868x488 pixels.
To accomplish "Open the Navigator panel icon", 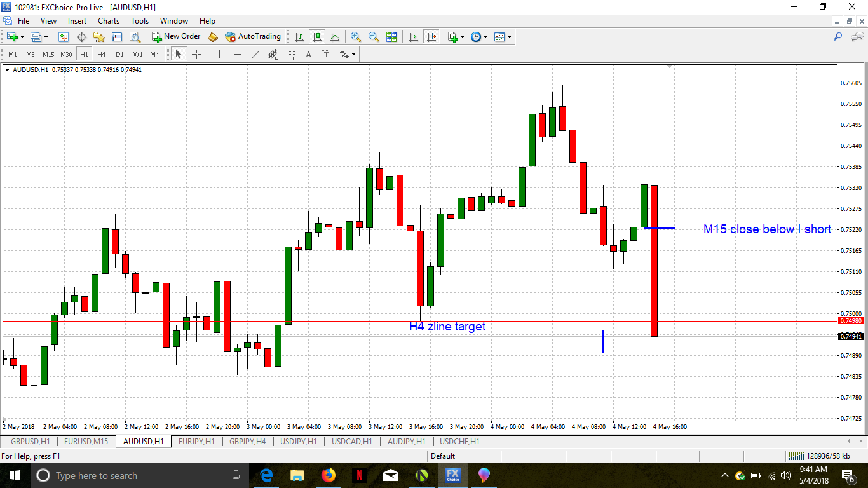I will pos(99,37).
